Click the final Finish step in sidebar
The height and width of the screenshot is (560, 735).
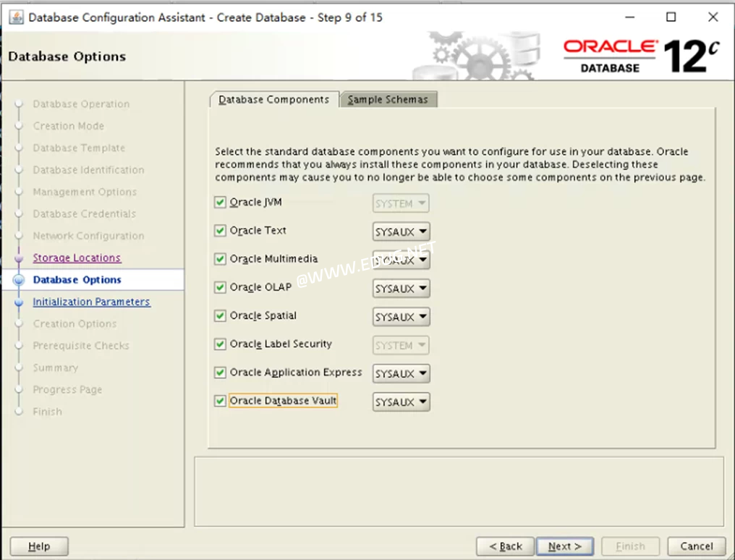click(47, 412)
